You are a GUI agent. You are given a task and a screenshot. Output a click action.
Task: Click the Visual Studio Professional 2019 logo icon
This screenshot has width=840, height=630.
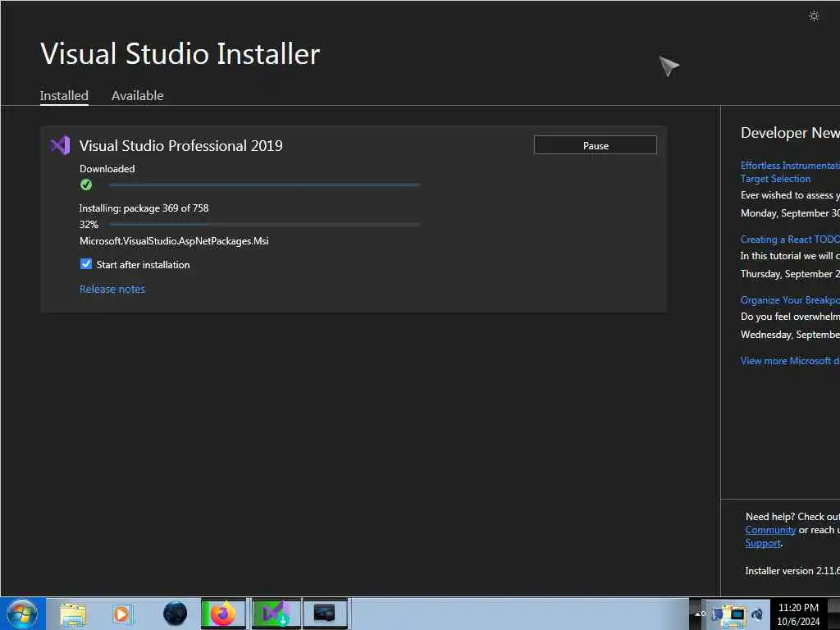59,145
